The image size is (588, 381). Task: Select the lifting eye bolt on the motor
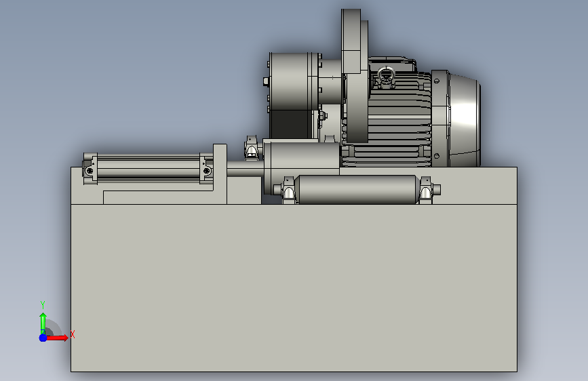[385, 77]
